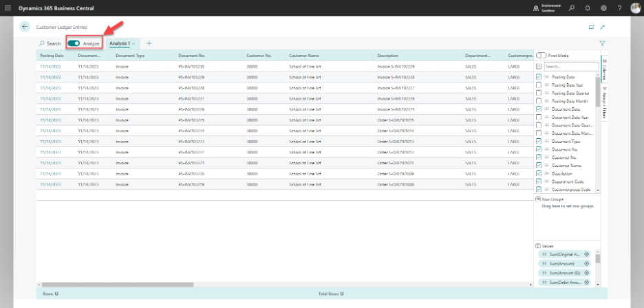Open page in a new window icon

[x=592, y=27]
